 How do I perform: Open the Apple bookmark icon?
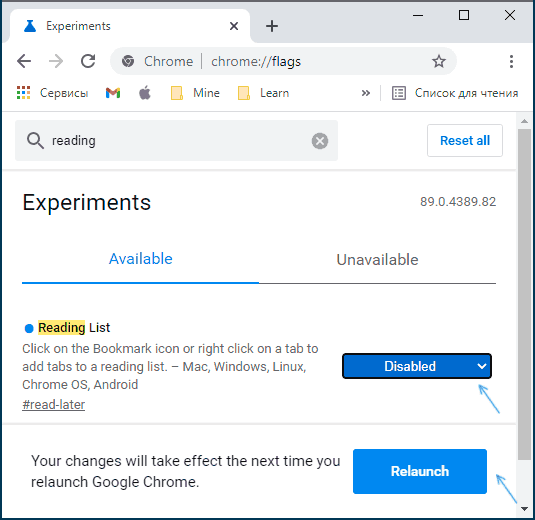145,93
